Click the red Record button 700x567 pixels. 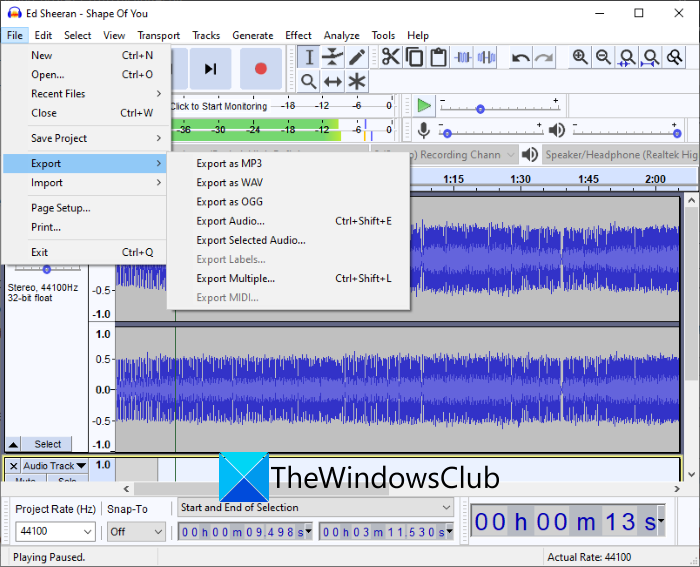tap(261, 69)
